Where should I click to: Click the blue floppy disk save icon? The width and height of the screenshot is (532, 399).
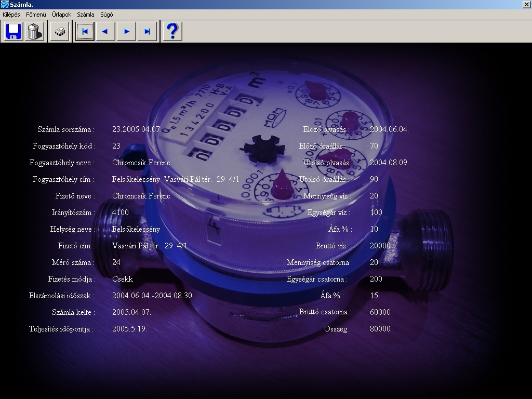point(14,32)
